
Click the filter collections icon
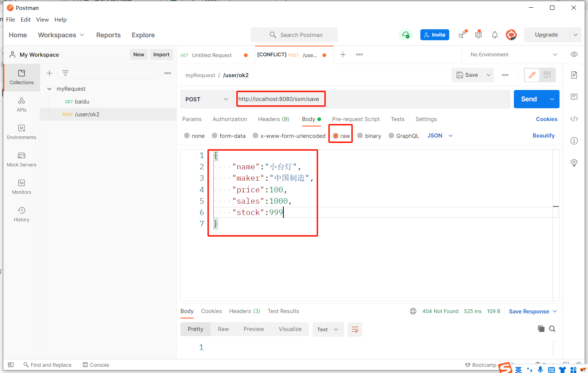65,73
